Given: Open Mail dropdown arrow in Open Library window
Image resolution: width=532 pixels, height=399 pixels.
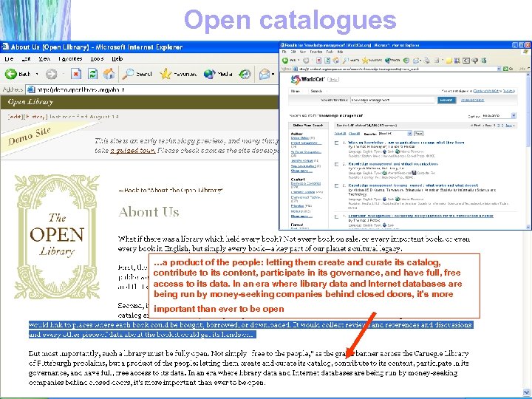Looking at the screenshot, I should pyautogui.click(x=273, y=74).
